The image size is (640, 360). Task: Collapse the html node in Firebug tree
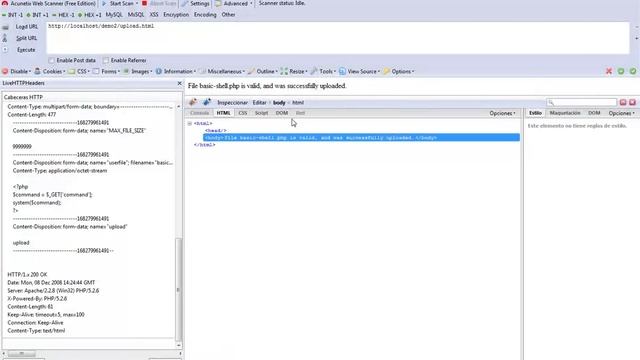190,123
